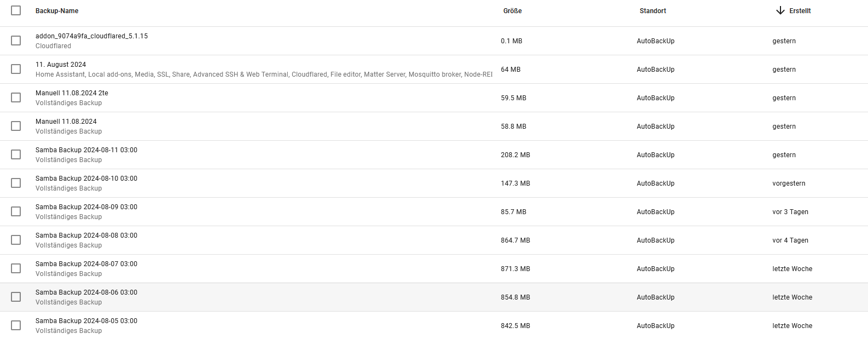The image size is (868, 339).
Task: Open the Manuell 11.08.2024 backup entry
Action: pos(434,127)
